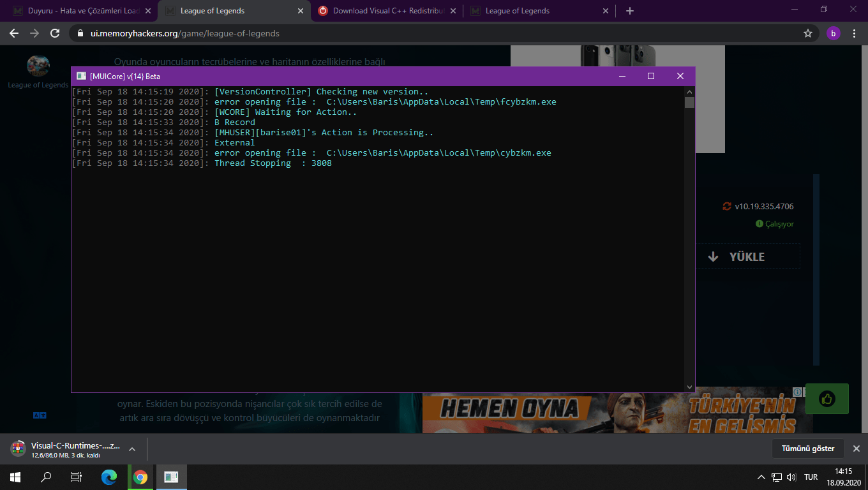Click the "Thread Stopping : 3808" console line

[x=273, y=163]
